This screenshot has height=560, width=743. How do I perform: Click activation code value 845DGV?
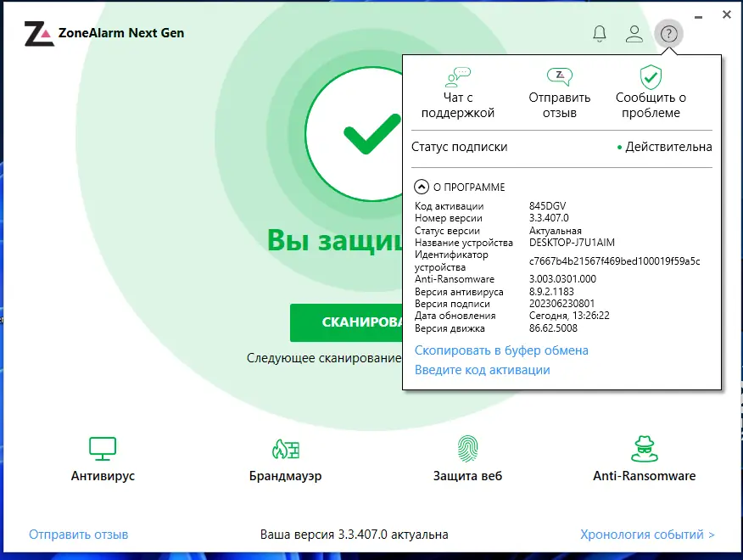[547, 206]
